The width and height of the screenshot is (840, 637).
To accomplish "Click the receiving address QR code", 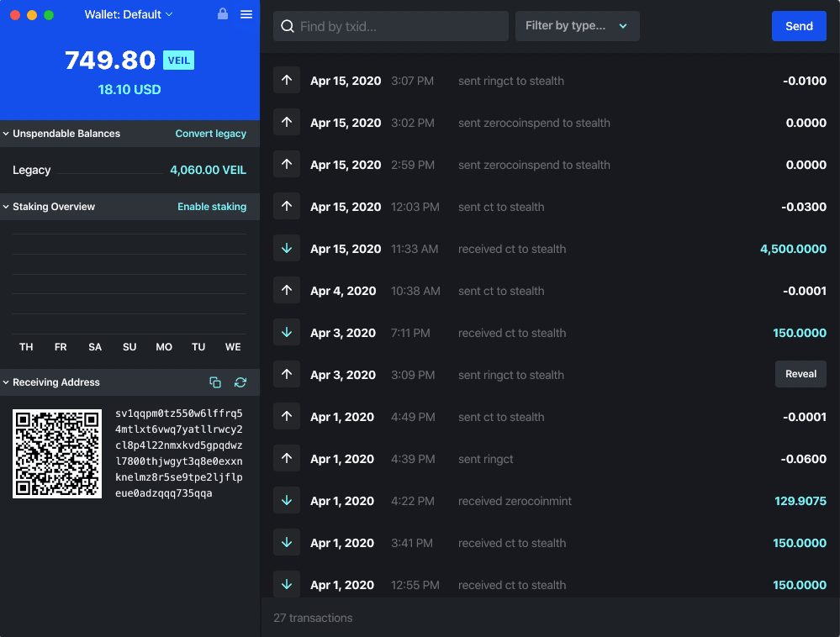I will point(57,454).
